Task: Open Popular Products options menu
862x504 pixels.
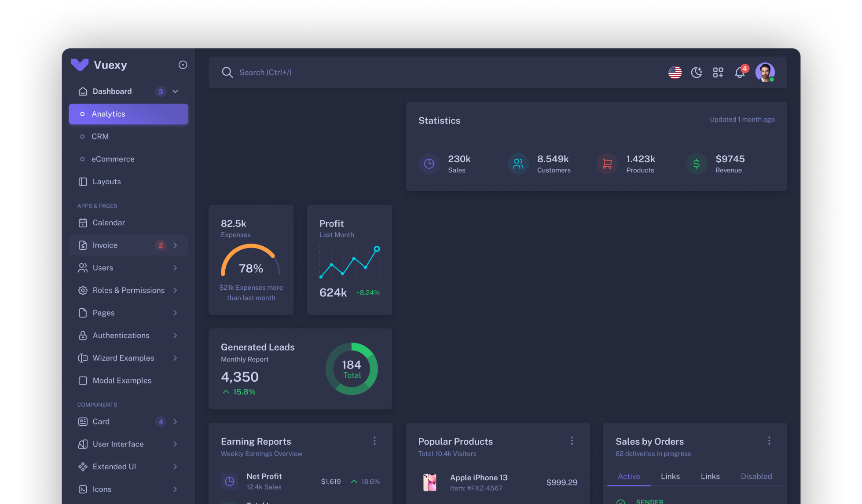Action: pos(572,441)
